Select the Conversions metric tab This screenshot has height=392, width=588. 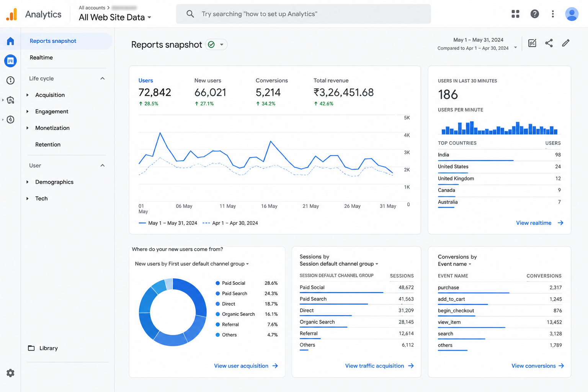pos(272,92)
